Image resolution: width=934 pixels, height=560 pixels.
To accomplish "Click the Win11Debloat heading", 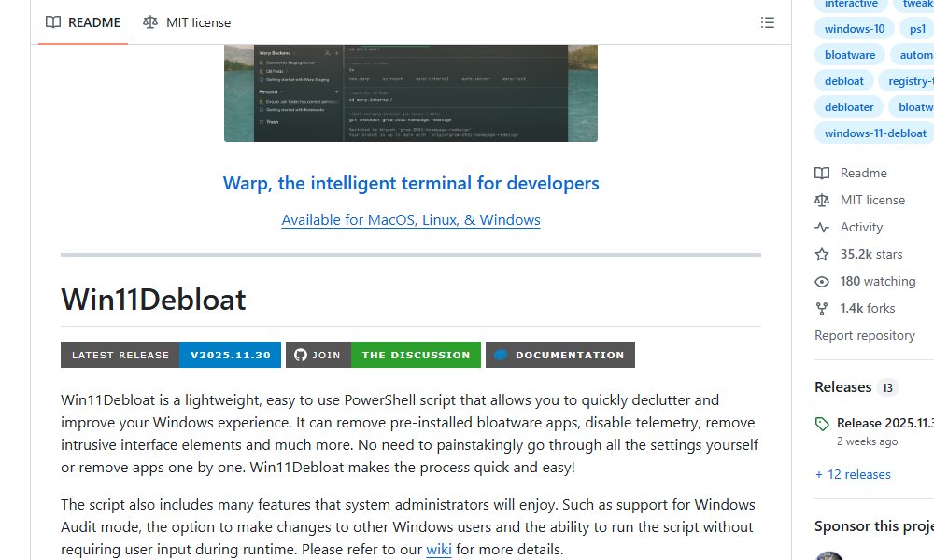I will (x=153, y=300).
